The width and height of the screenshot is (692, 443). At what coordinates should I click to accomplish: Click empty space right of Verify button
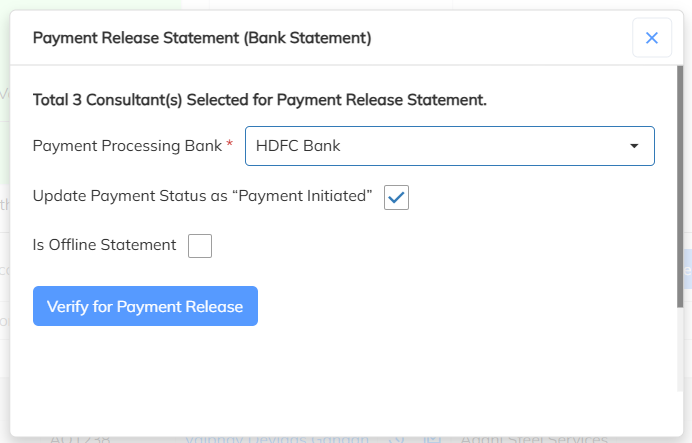point(450,306)
